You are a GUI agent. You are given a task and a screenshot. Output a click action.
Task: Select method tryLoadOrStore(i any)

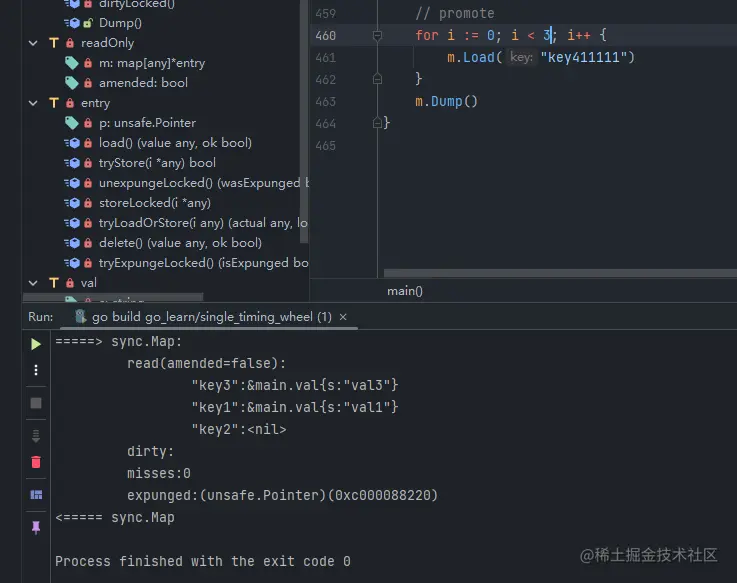203,223
